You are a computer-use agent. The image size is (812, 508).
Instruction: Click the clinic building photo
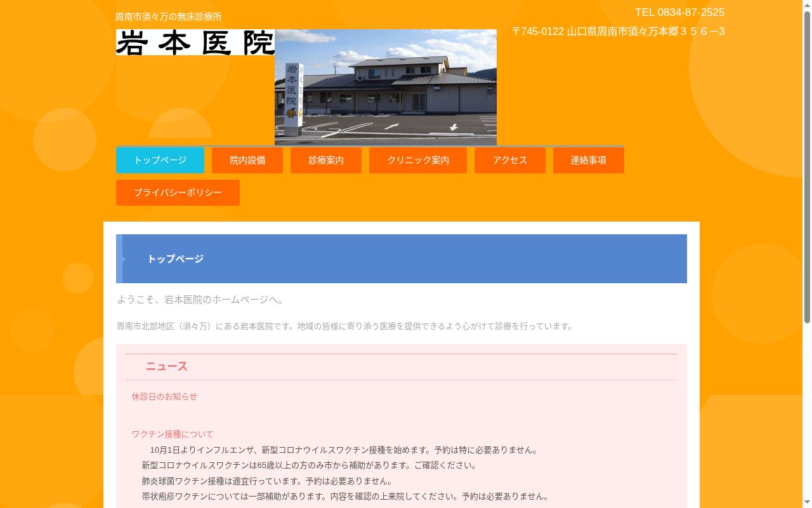point(386,88)
